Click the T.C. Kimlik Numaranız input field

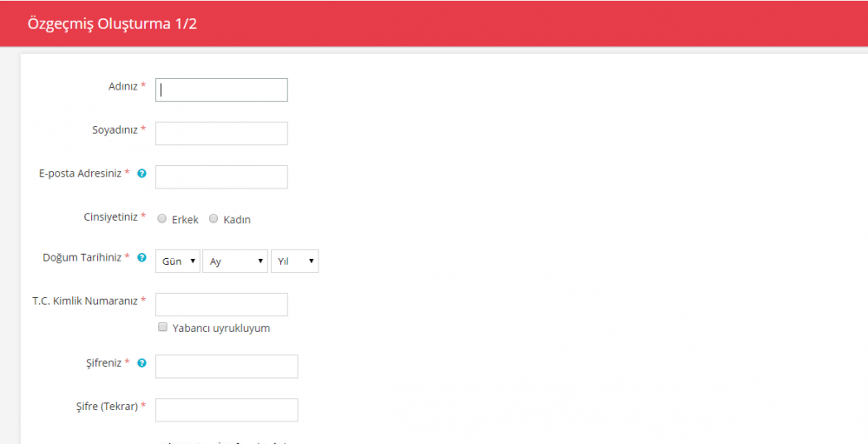coord(221,304)
